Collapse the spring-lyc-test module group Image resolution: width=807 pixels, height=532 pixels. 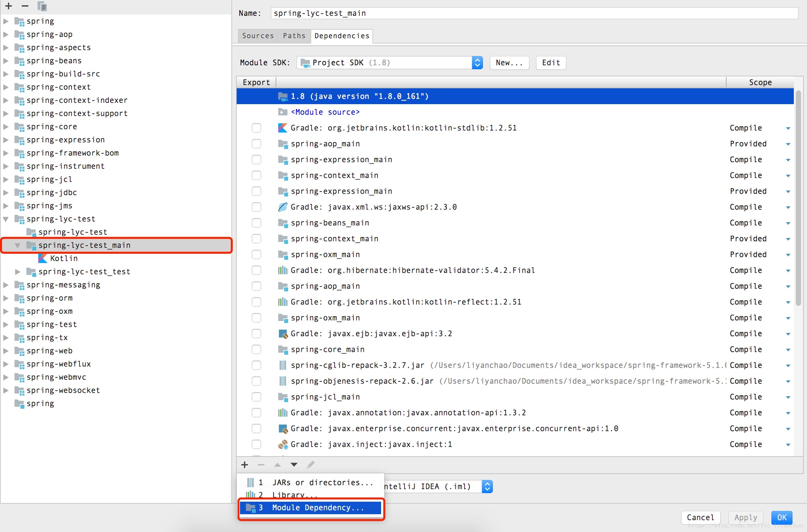[x=6, y=219]
